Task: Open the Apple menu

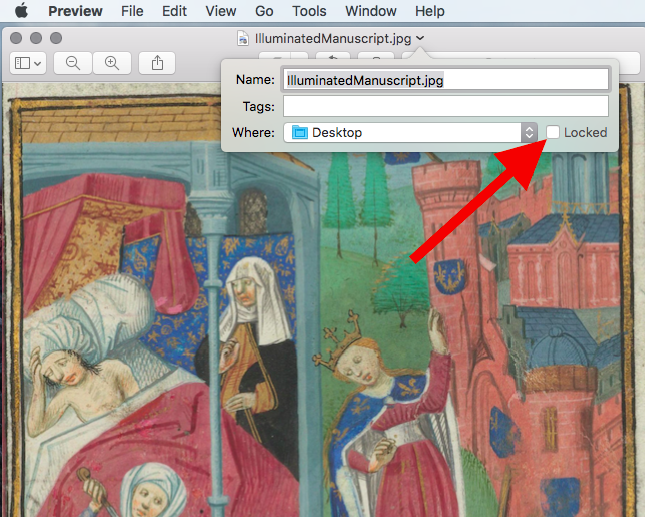Action: (x=21, y=11)
